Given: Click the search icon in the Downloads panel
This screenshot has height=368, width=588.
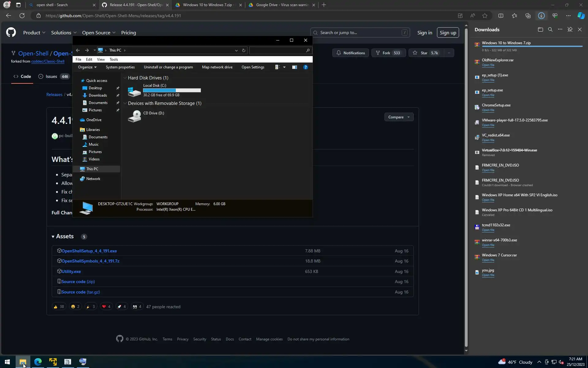Looking at the screenshot, I should 550,29.
